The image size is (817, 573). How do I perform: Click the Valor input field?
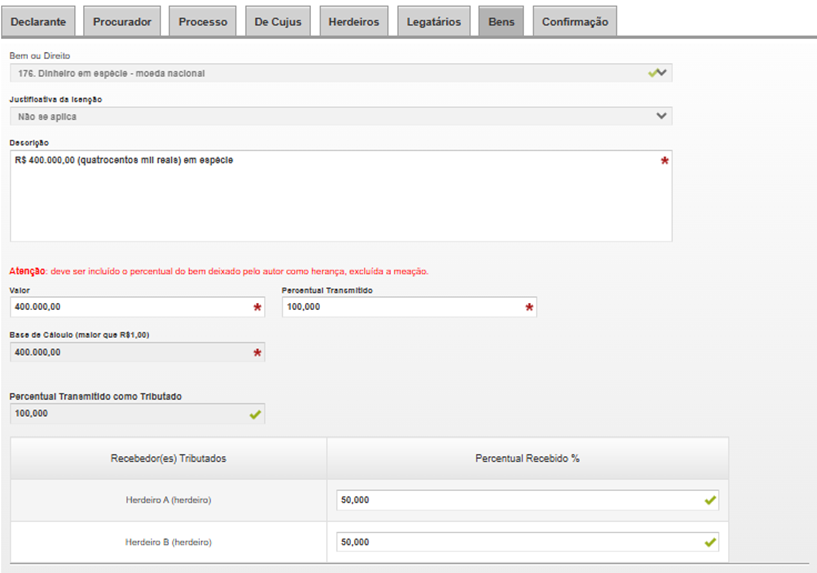pos(130,307)
